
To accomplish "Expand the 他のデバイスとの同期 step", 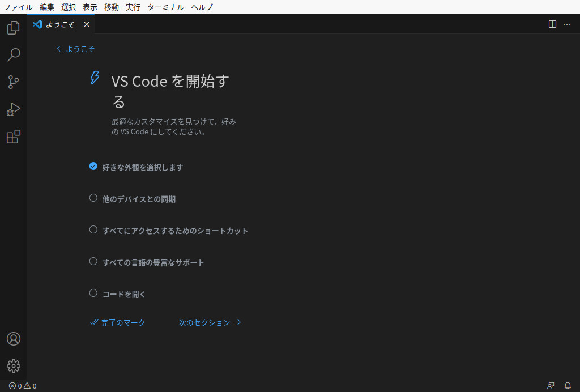I will [x=139, y=199].
